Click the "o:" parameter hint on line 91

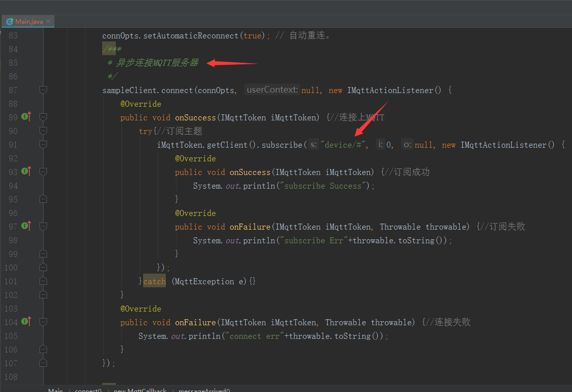(407, 145)
